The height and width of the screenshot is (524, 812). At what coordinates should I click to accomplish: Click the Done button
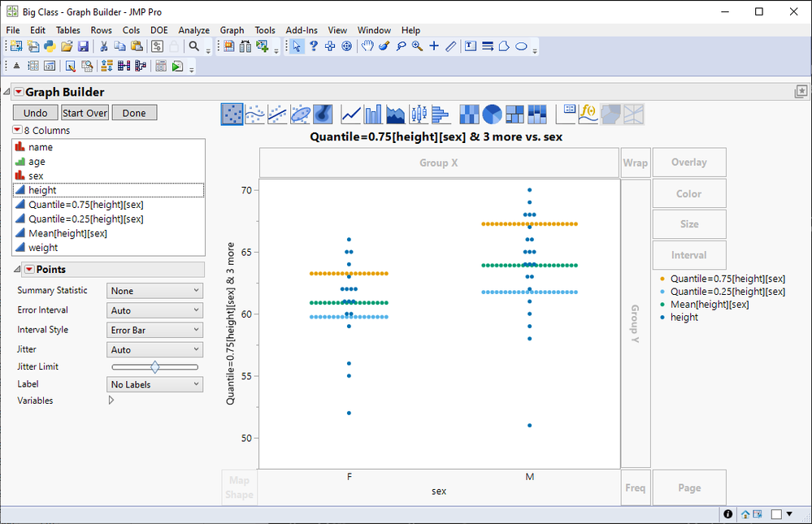point(134,113)
